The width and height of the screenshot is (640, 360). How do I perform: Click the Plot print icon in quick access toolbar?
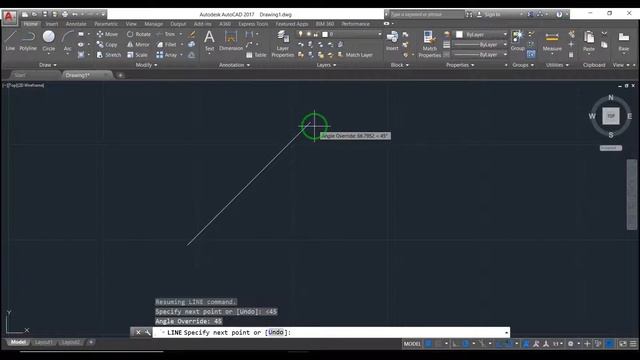coord(65,14)
